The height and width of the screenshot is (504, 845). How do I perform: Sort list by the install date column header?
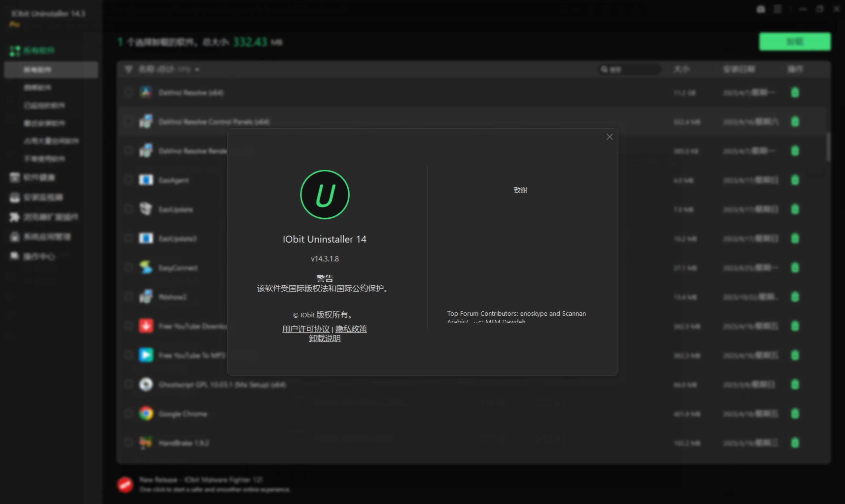point(739,69)
